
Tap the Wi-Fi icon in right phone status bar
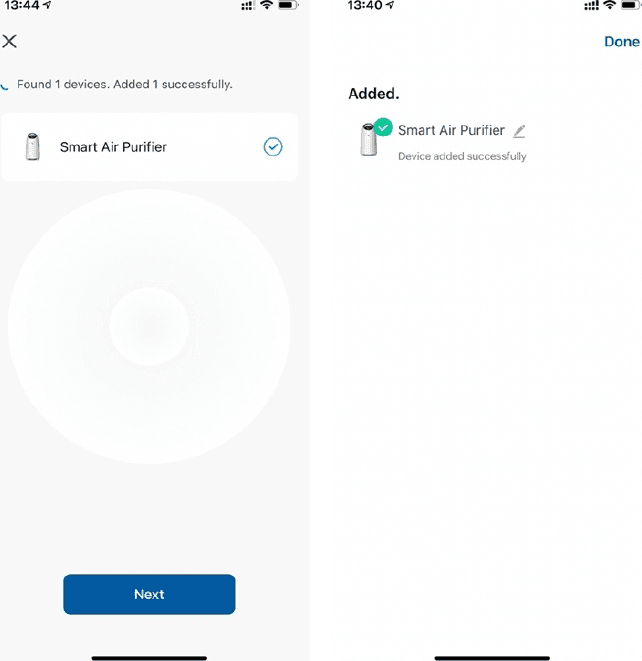click(x=610, y=5)
